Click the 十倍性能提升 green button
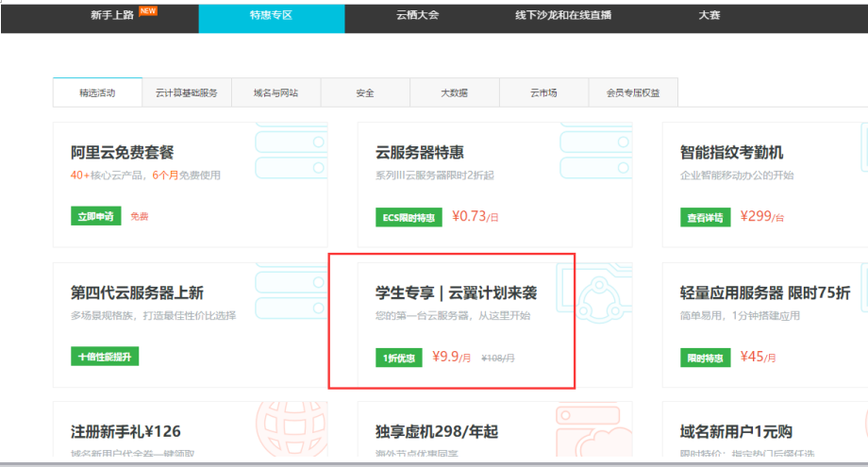The height and width of the screenshot is (467, 868). [105, 357]
